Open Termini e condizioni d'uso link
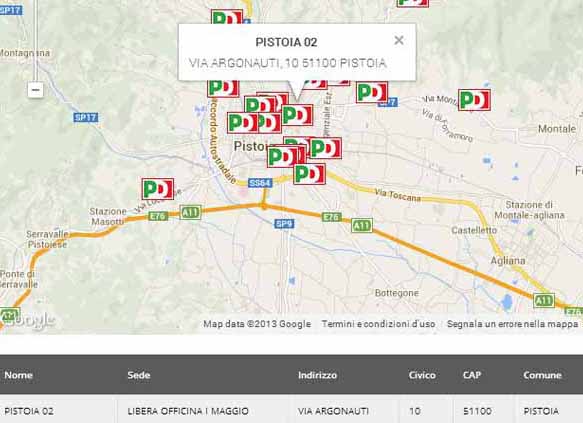The width and height of the screenshot is (583, 423). click(x=378, y=324)
